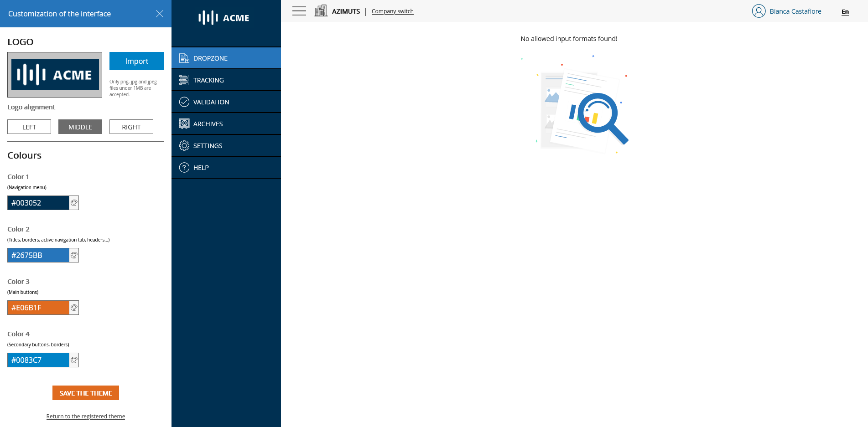Open the En language selector

coord(845,11)
